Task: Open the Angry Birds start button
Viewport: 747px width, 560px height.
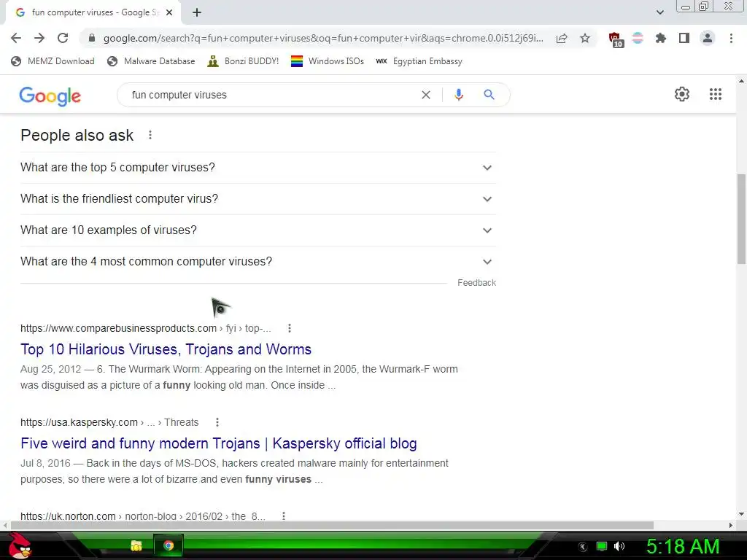Action: [19, 545]
